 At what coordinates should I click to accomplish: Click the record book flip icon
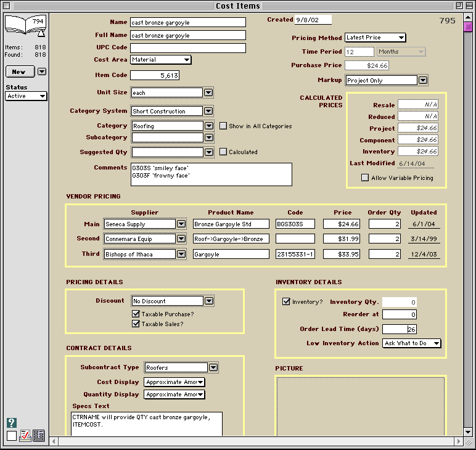tap(25, 25)
